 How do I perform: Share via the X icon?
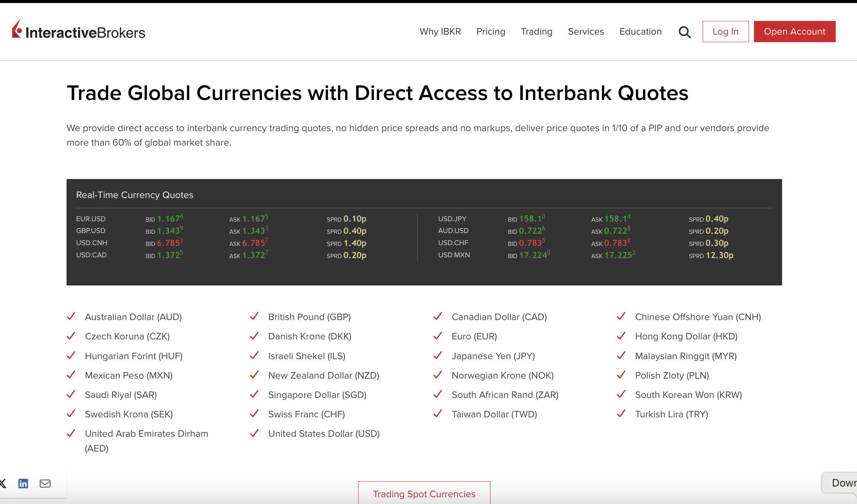pyautogui.click(x=3, y=483)
